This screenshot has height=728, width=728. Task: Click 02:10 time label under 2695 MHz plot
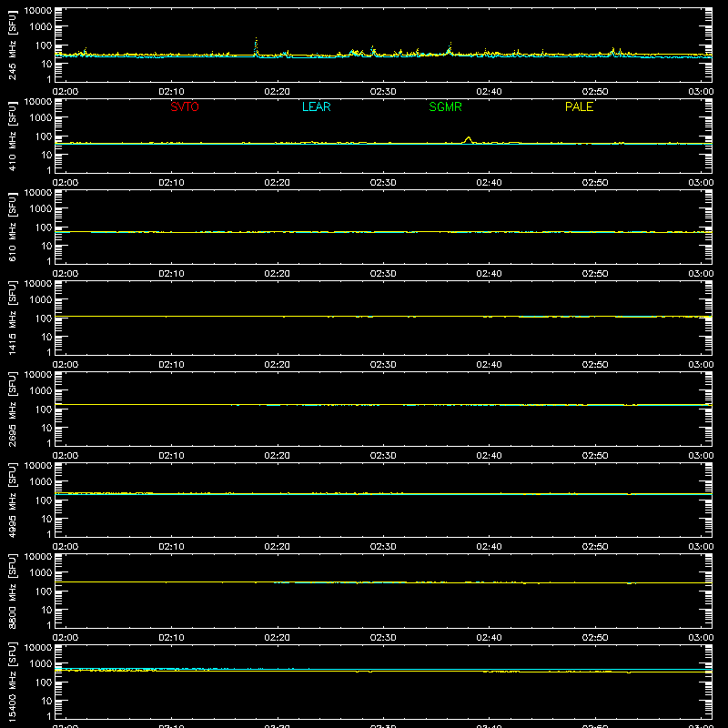pos(171,456)
